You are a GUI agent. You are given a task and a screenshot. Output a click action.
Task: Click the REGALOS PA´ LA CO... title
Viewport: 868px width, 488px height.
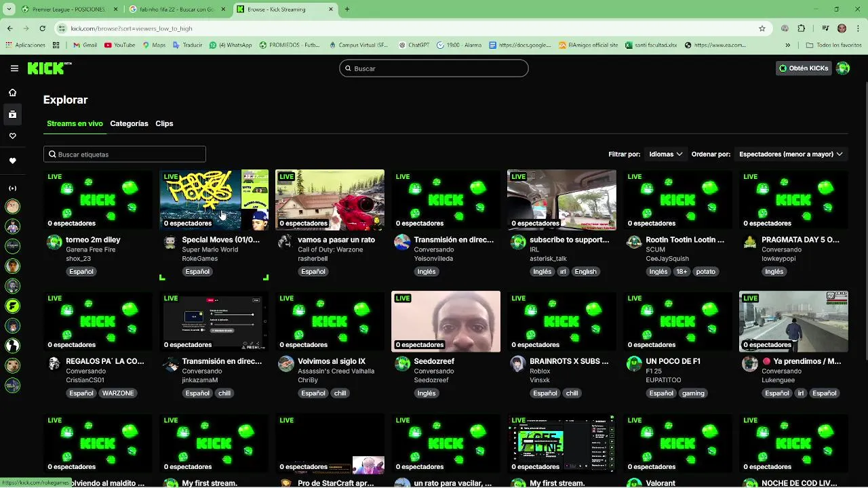(x=105, y=361)
